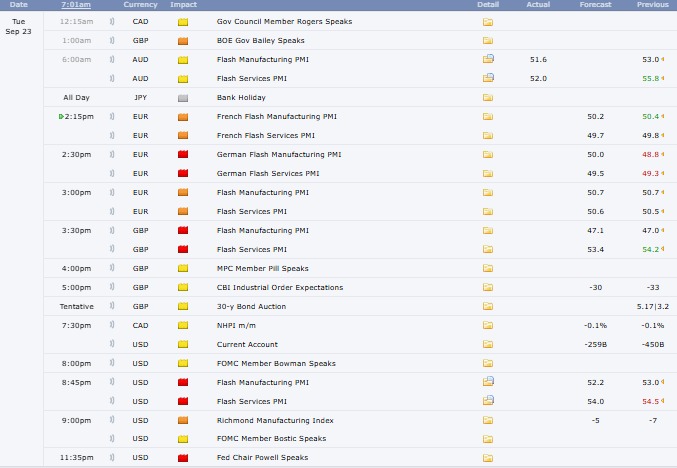Viewport: 677px width, 468px height.
Task: Open detail folder for 30-y Bond Auction
Action: [x=488, y=306]
